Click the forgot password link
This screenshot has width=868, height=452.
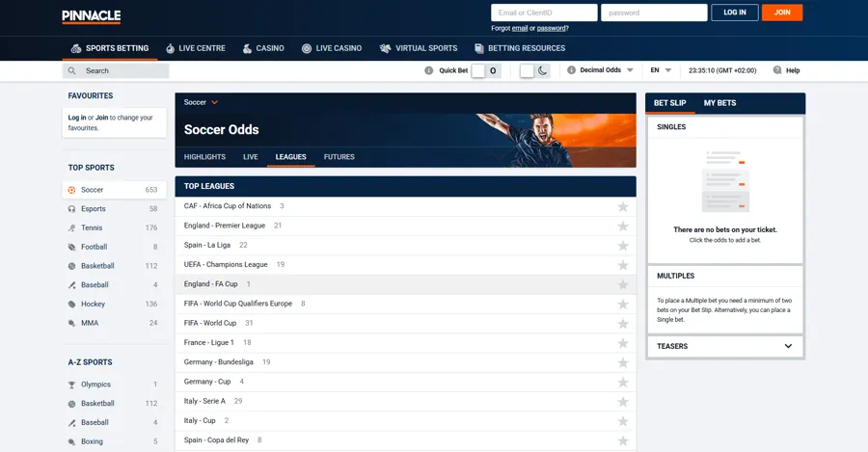(551, 28)
